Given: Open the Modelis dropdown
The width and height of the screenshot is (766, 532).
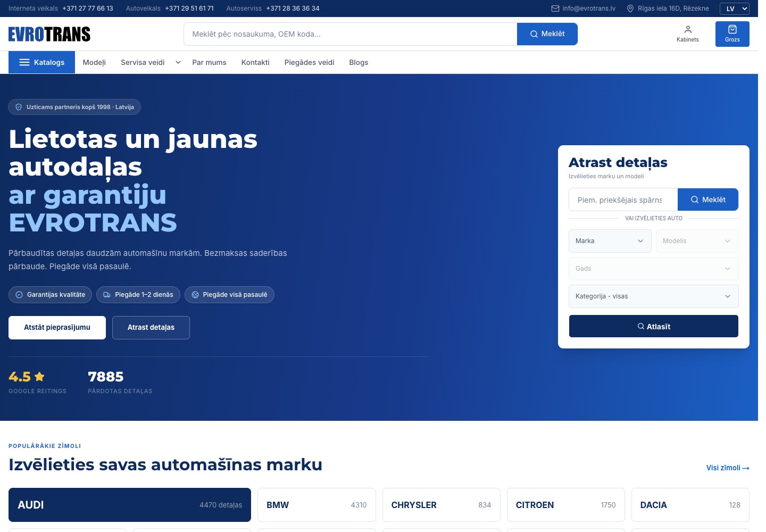Looking at the screenshot, I should 697,241.
